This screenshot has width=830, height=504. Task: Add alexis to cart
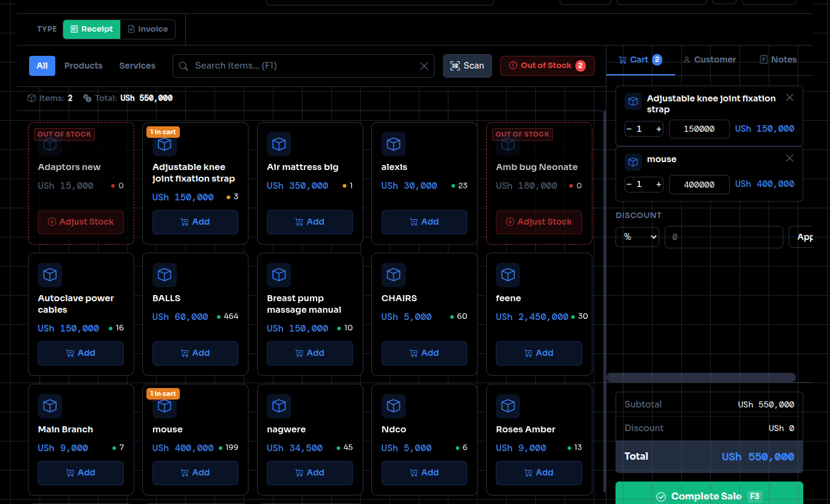(x=424, y=222)
